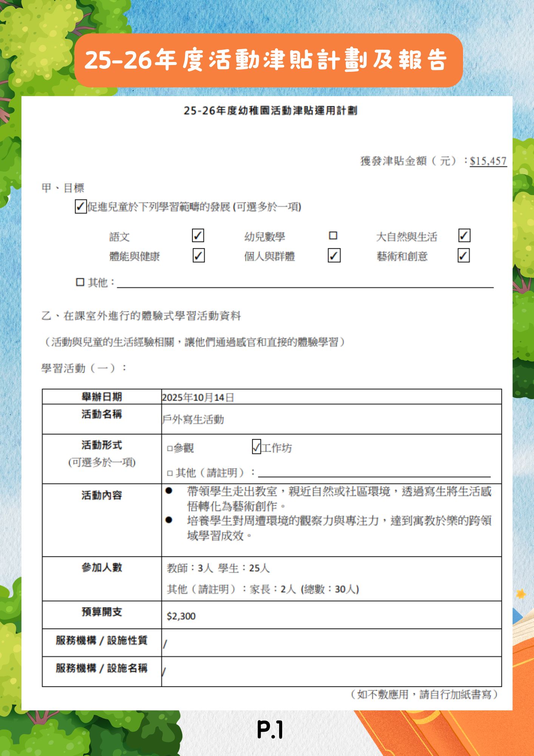Click the 家長：2人 (總數：30人) line
The image size is (534, 756).
coord(304,589)
